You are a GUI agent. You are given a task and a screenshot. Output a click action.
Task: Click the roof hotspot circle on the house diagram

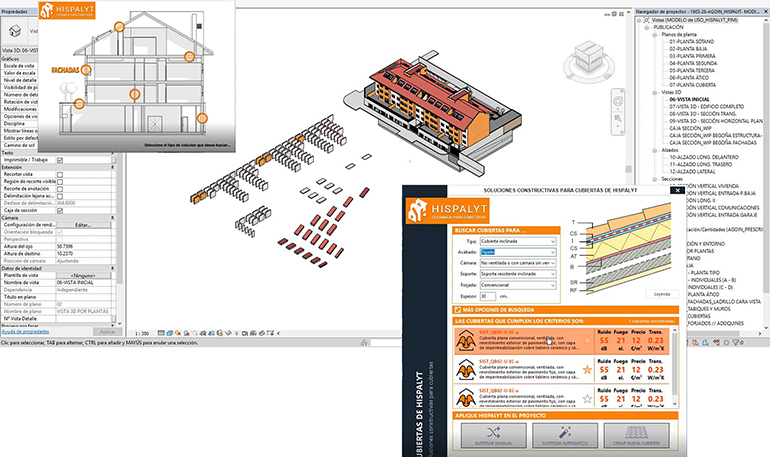119,27
